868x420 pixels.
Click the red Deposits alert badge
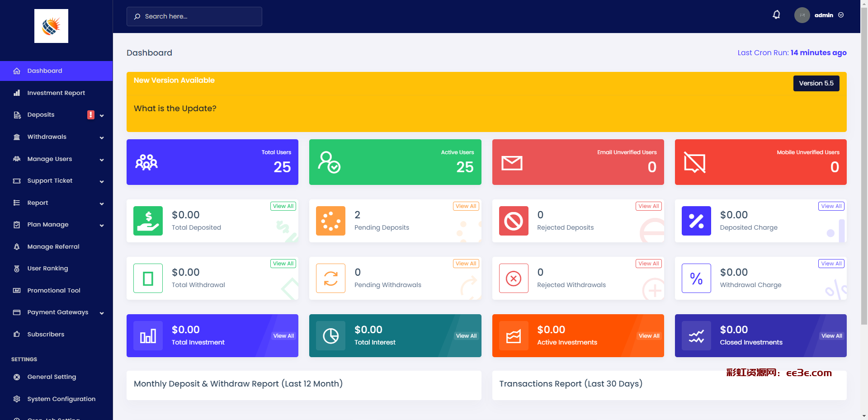[91, 115]
